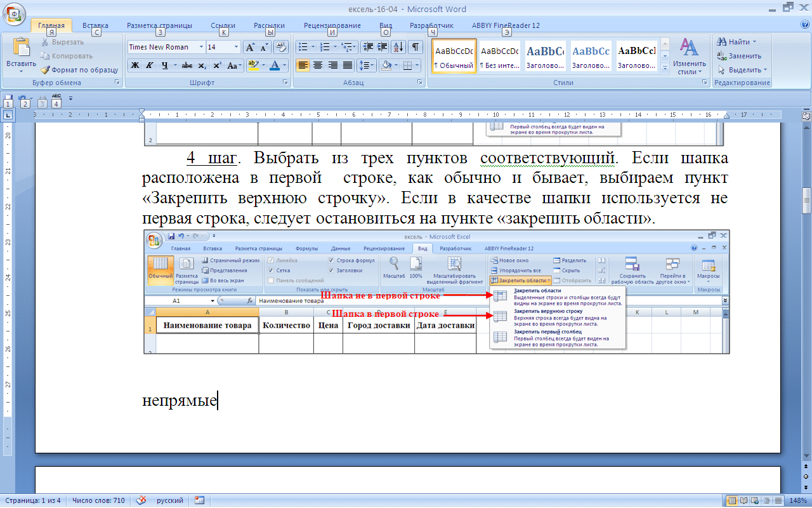Copy selection with Копировать
The image size is (812, 508).
click(66, 56)
